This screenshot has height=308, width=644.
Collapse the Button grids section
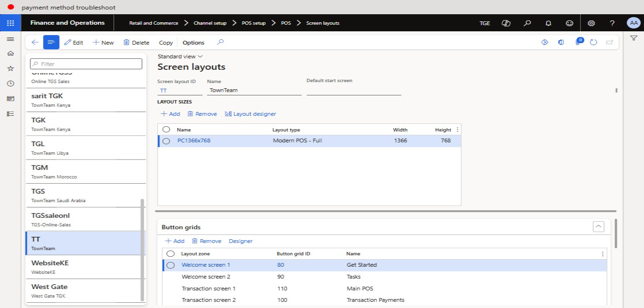[598, 227]
